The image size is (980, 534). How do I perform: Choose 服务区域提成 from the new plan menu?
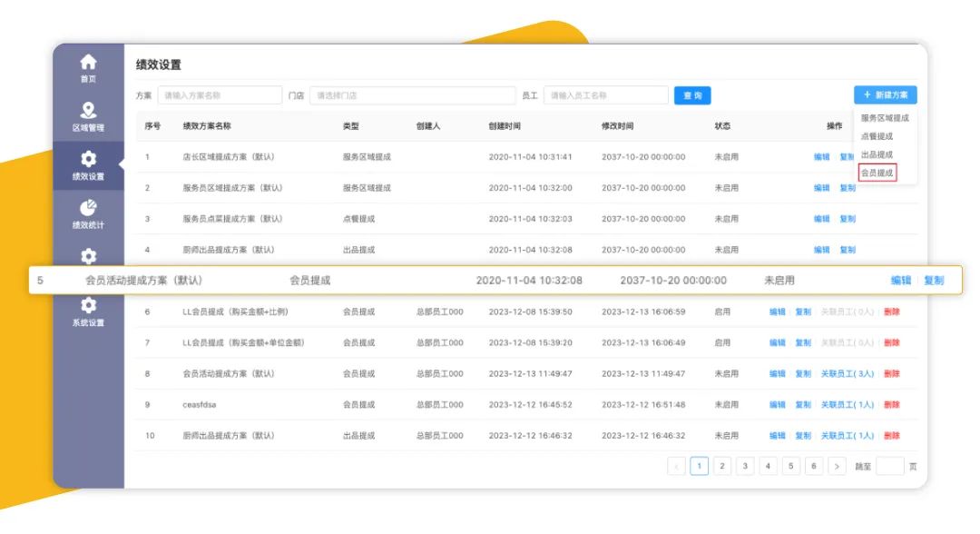point(885,117)
